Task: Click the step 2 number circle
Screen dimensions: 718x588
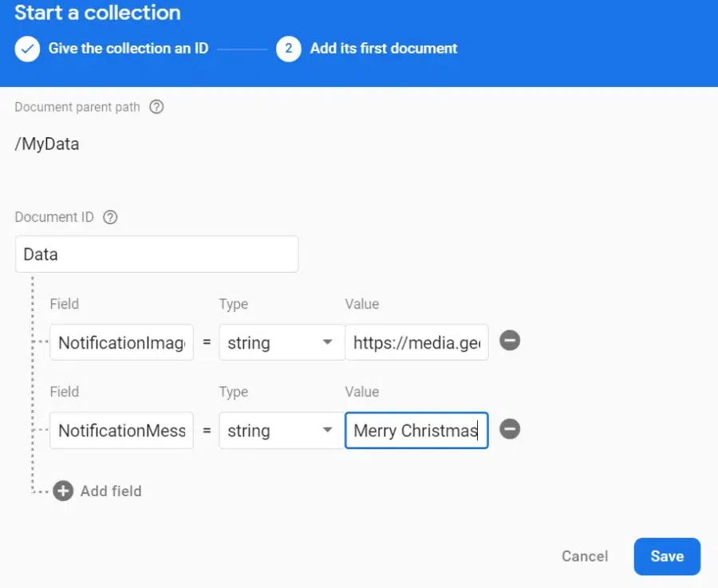Action: tap(288, 49)
